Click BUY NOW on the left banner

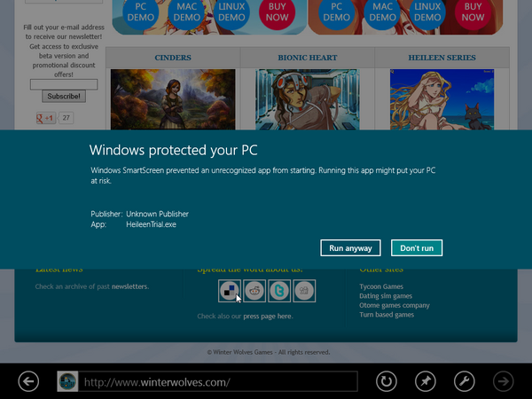[x=278, y=12]
